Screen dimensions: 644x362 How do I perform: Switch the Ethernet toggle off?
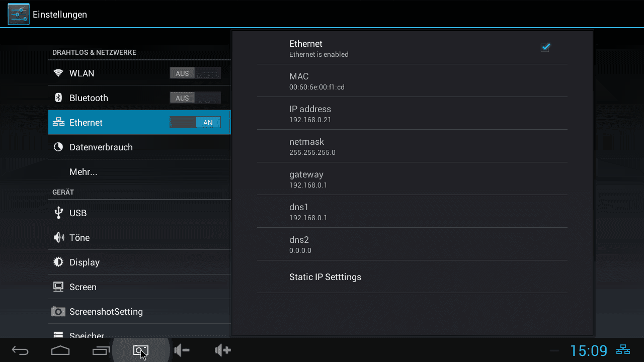(195, 123)
